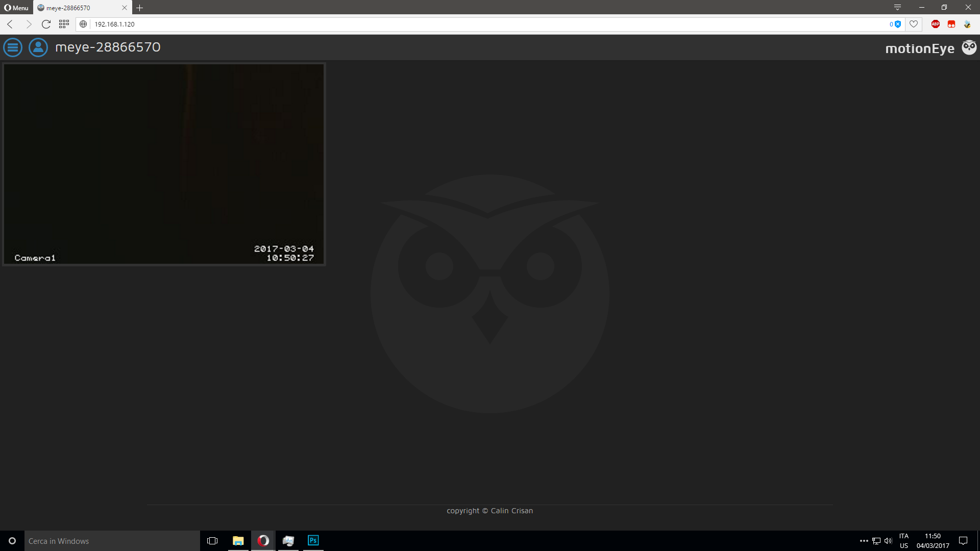Image resolution: width=980 pixels, height=551 pixels.
Task: Open the Opera tab menu icon
Action: coord(897,7)
